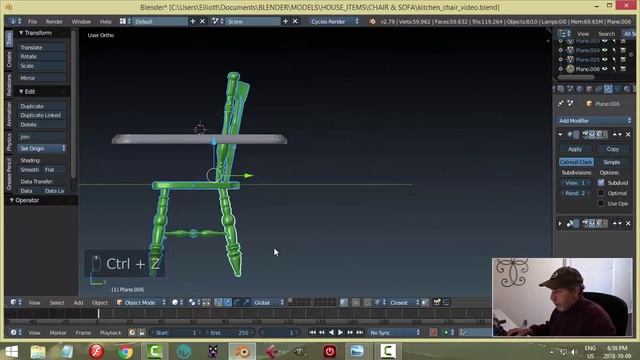
Task: Select Catmull-Clark subdivision type
Action: click(576, 162)
